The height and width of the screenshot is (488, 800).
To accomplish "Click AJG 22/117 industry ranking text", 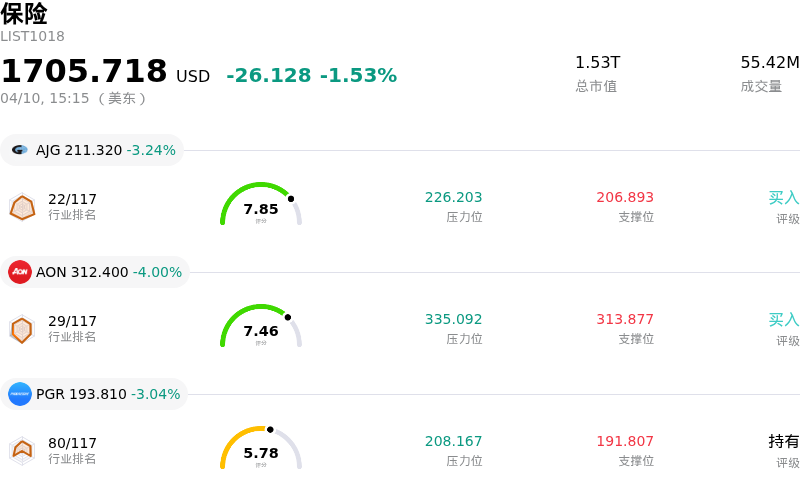I will tap(72, 199).
